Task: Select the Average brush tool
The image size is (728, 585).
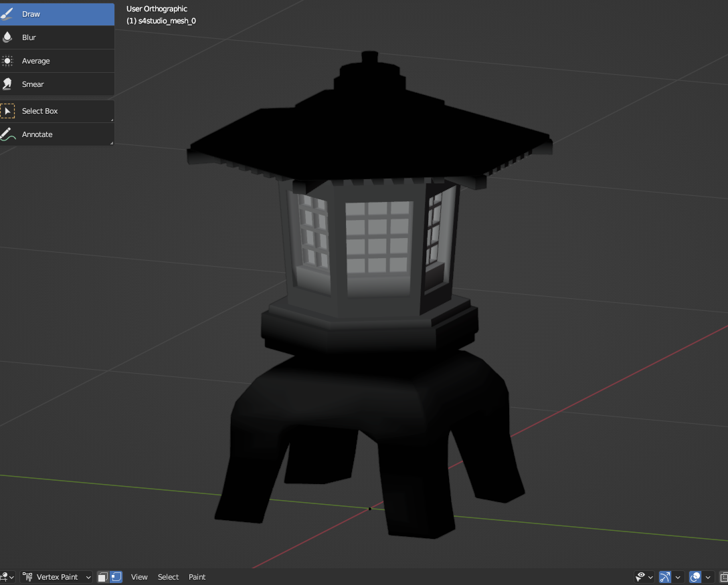Action: [x=57, y=61]
